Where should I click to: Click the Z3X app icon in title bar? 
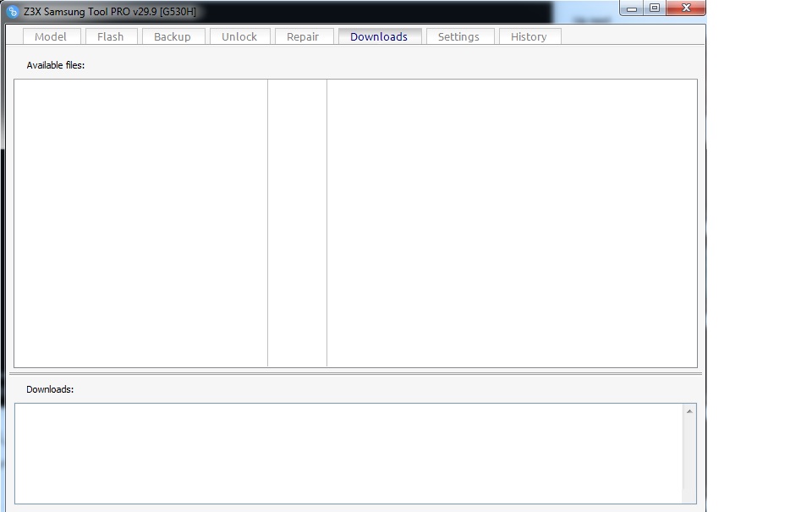pos(13,11)
